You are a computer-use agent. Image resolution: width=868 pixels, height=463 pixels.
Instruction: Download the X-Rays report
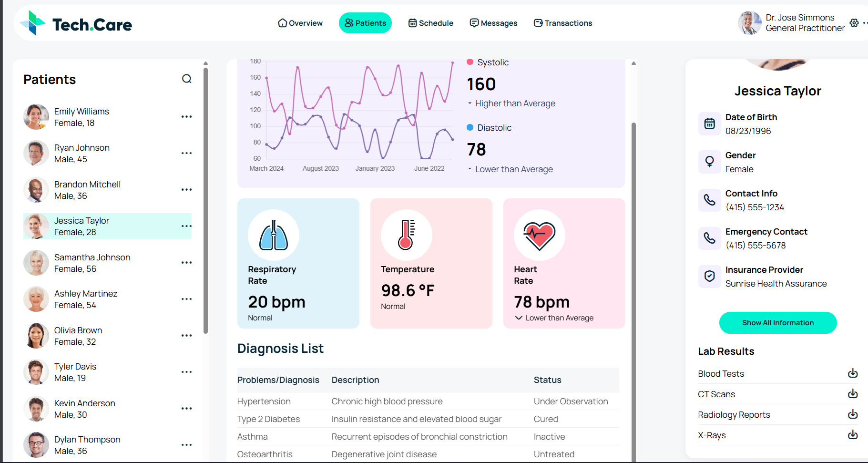point(853,435)
